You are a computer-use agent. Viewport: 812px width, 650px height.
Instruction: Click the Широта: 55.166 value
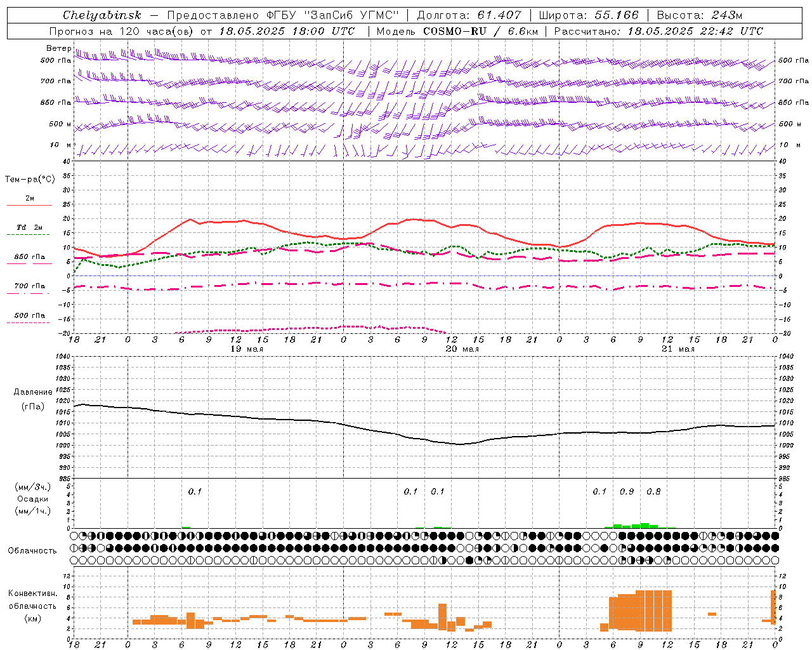tap(588, 15)
